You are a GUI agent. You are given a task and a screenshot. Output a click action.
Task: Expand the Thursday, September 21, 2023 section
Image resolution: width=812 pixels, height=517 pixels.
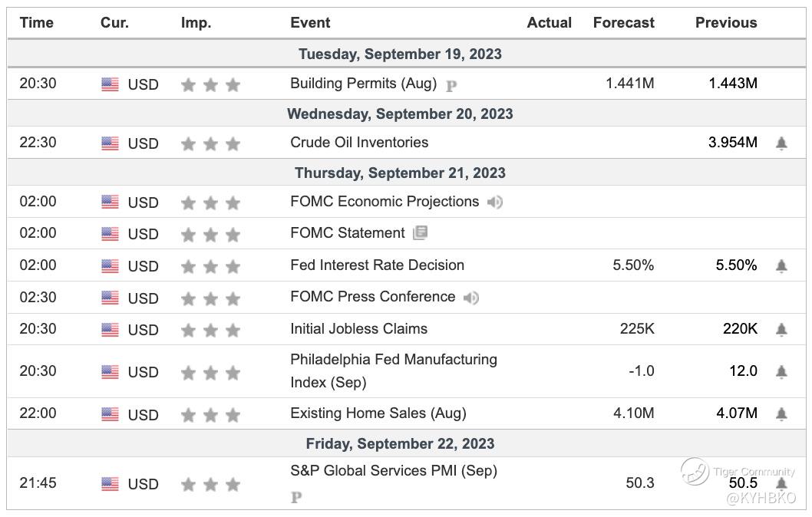coord(400,173)
